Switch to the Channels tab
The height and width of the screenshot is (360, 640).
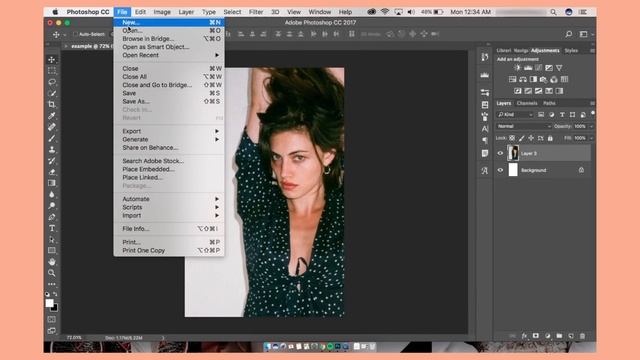click(x=527, y=103)
